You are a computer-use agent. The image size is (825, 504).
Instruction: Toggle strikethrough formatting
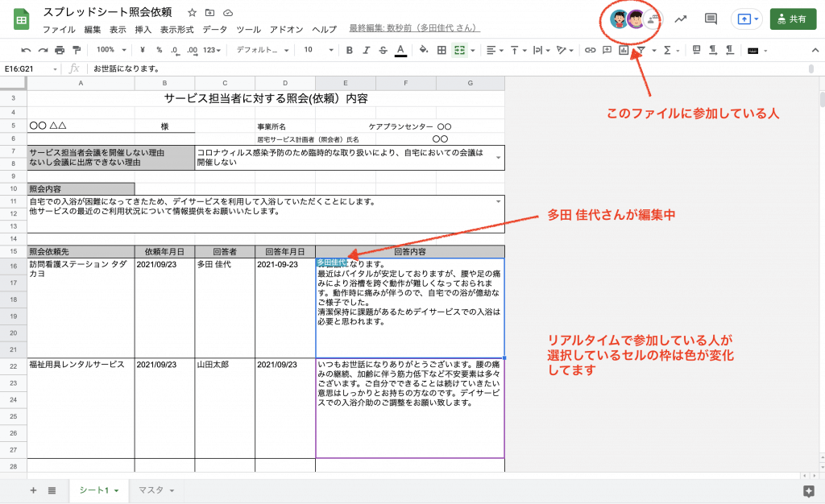click(383, 50)
